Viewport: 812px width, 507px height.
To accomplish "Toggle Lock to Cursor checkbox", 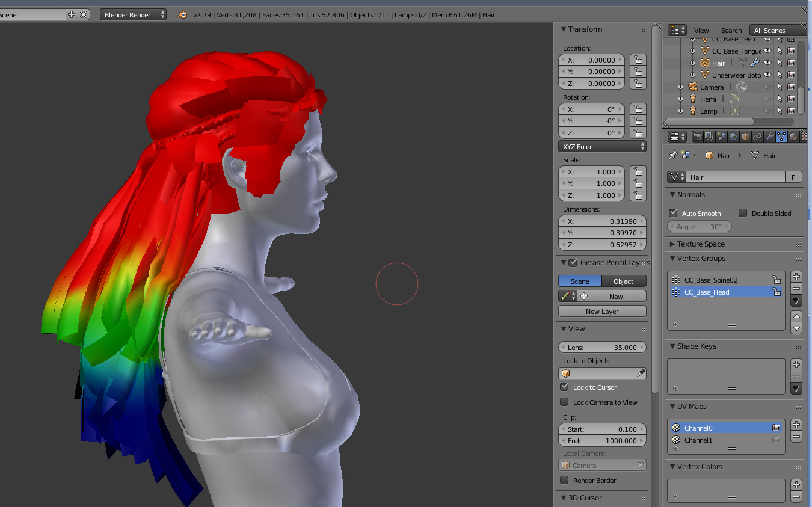I will [x=564, y=387].
